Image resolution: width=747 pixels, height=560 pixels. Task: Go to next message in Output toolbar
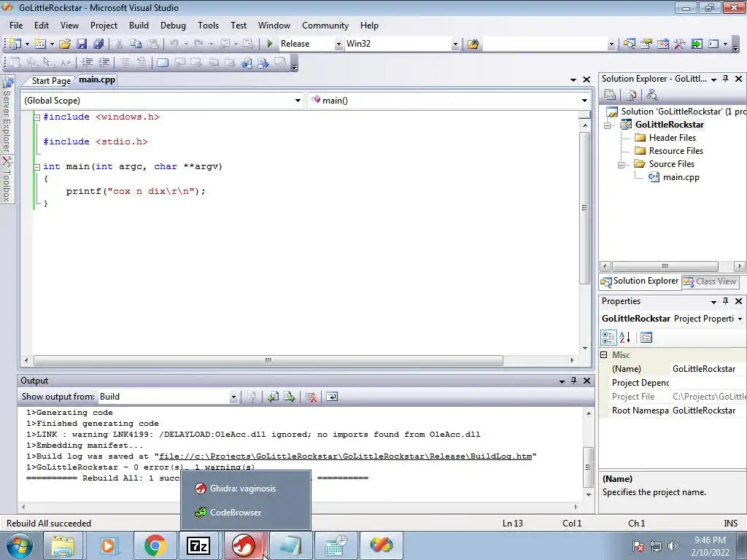(289, 397)
